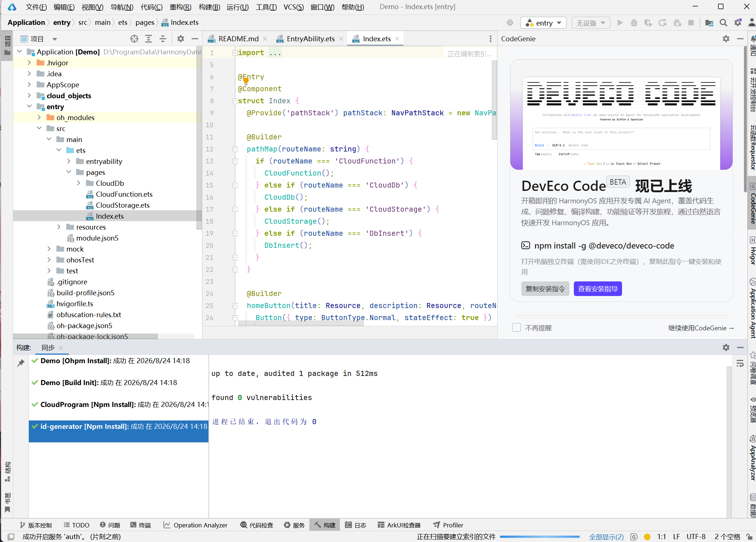Hide the CodeGenie panel
Image resolution: width=756 pixels, height=542 pixels.
[740, 39]
